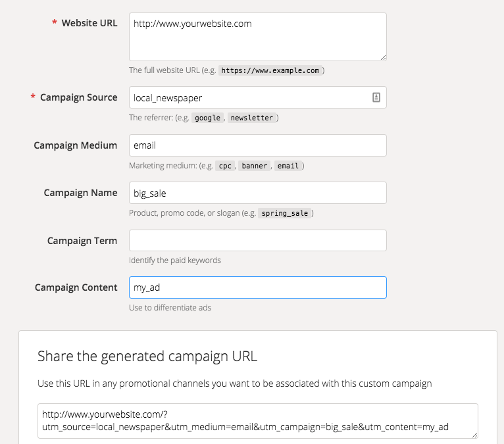Image resolution: width=504 pixels, height=444 pixels.
Task: Select the generated campaign URL text box
Action: click(258, 421)
